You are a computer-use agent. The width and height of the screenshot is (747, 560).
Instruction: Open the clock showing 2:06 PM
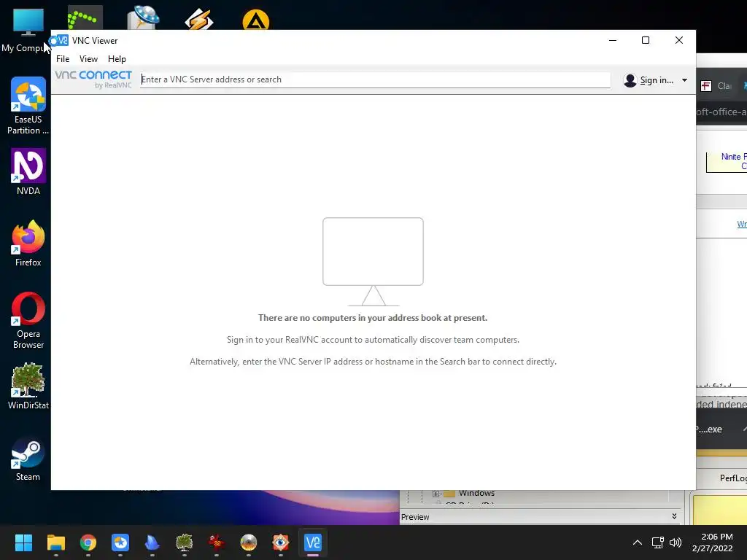[712, 542]
